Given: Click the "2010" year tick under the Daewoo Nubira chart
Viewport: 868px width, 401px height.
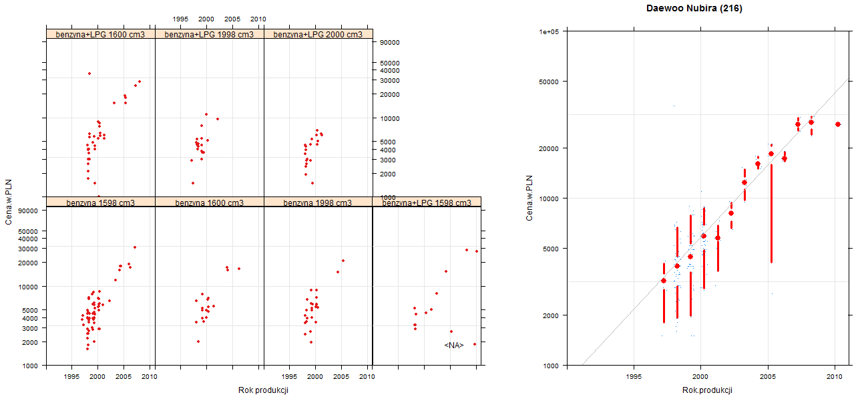Looking at the screenshot, I should (x=835, y=377).
